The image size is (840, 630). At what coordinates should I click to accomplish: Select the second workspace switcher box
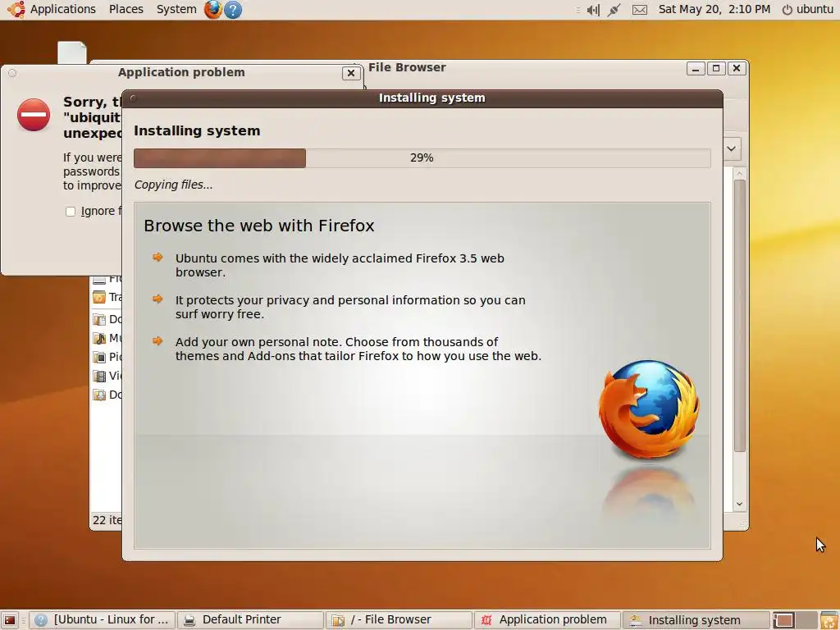[x=806, y=620]
